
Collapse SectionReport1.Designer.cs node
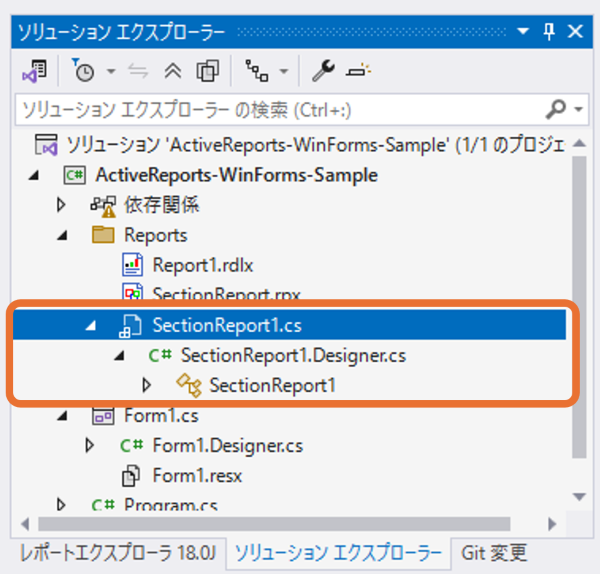pyautogui.click(x=119, y=356)
